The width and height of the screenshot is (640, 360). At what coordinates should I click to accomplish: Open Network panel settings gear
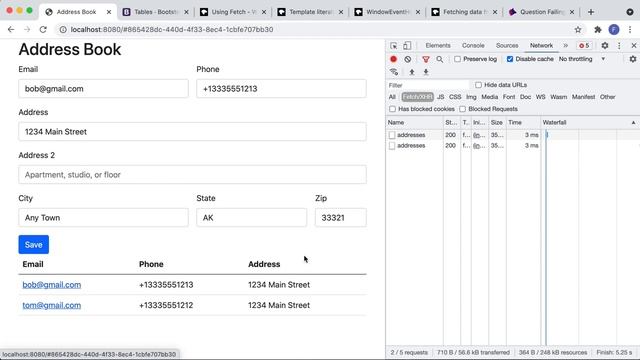click(633, 59)
